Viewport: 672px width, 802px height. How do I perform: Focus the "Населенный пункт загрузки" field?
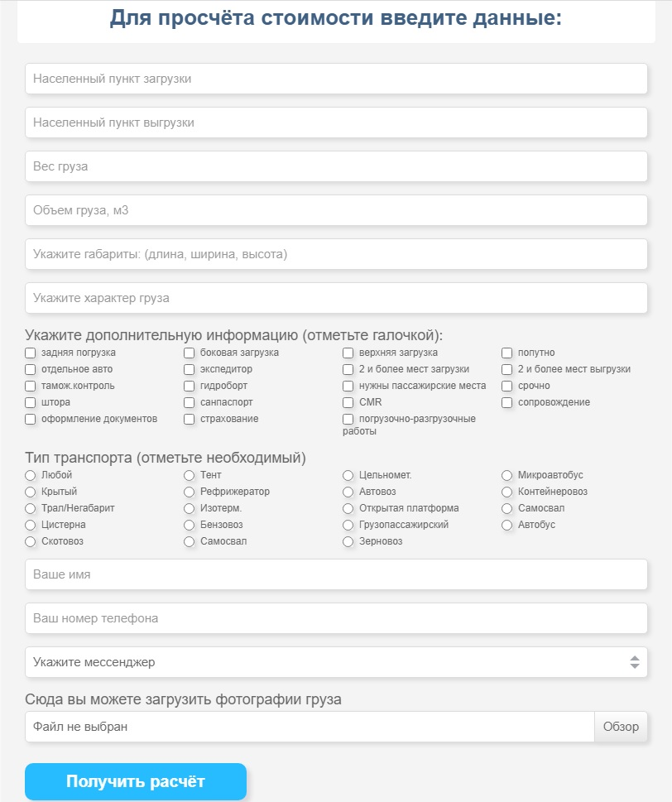click(x=336, y=79)
